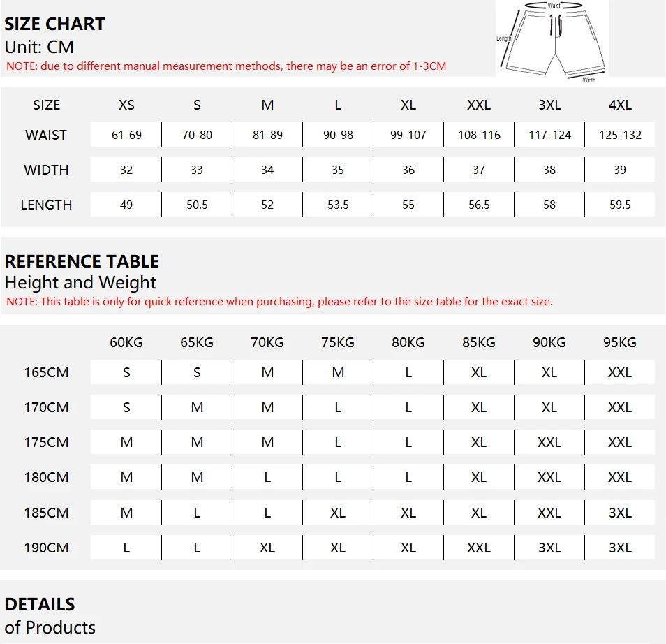Click the DETAILS heading
Viewport: 666px width, 644px height.
[x=40, y=604]
